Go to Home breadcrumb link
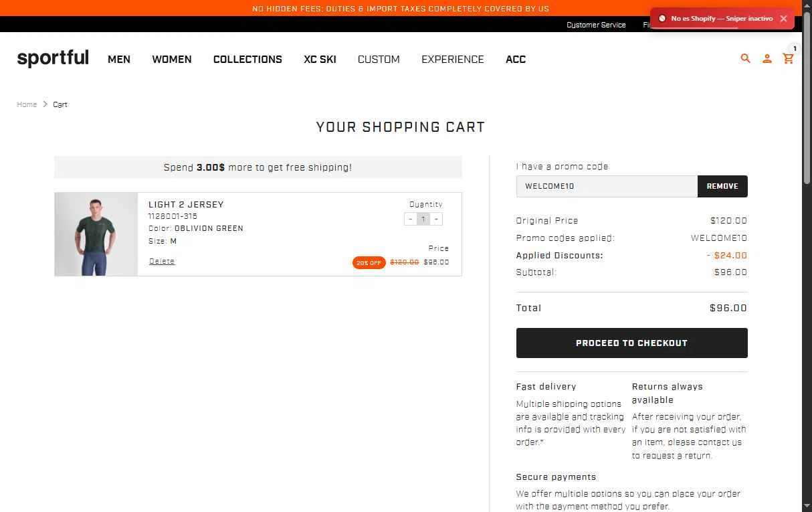 click(27, 104)
